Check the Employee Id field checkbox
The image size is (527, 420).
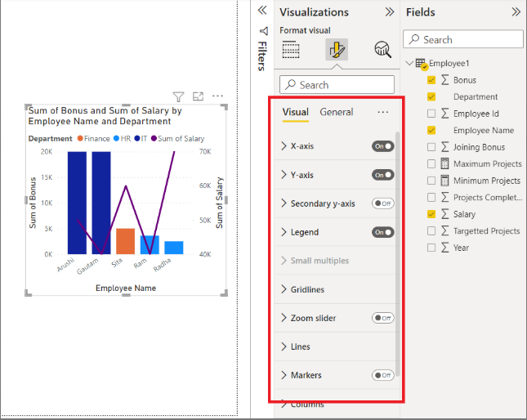pos(431,114)
